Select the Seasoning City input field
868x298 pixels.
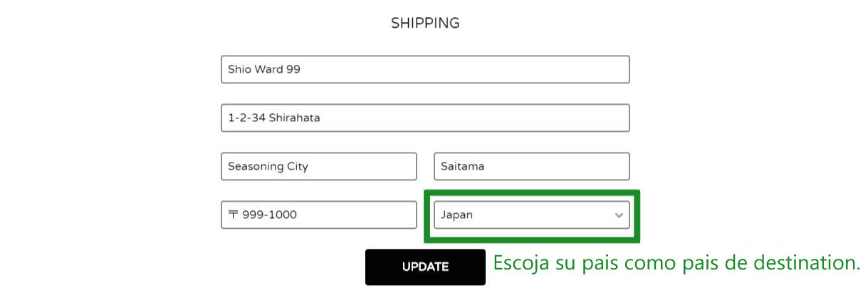tap(318, 167)
